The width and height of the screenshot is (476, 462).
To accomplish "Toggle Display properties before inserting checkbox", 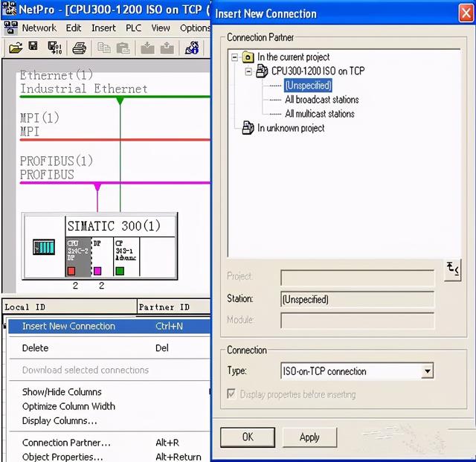I will coord(232,394).
